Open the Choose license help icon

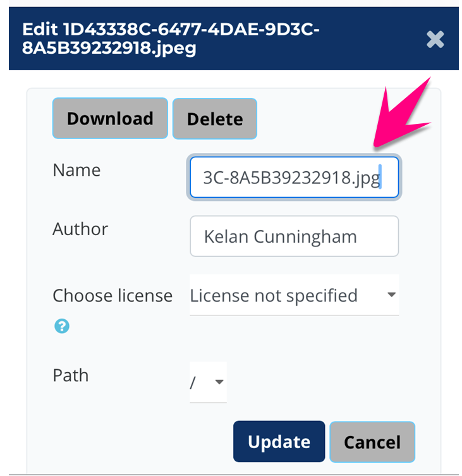61,326
